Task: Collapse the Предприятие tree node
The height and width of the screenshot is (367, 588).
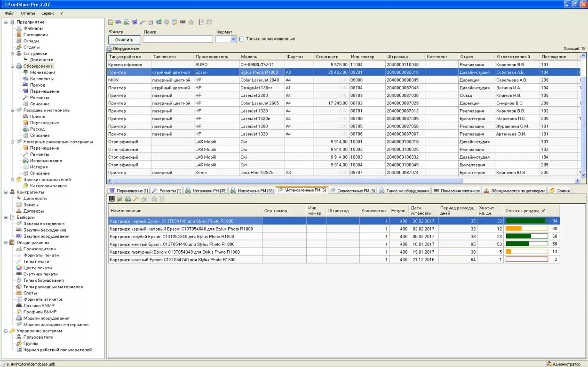Action: 6,22
